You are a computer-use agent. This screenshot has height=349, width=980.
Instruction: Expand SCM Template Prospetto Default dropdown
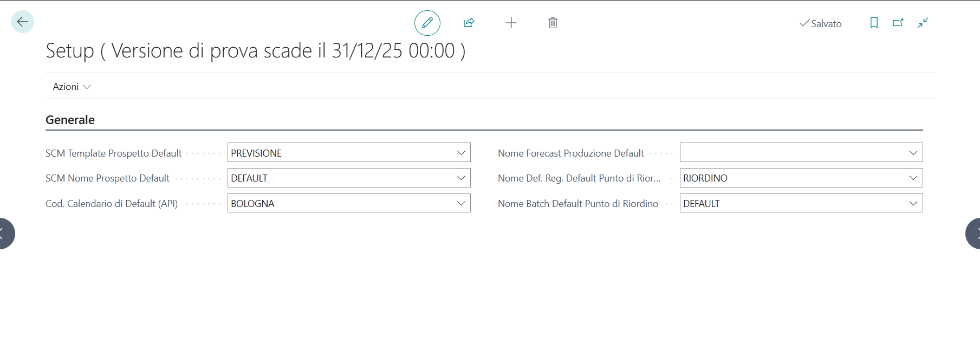click(x=461, y=153)
